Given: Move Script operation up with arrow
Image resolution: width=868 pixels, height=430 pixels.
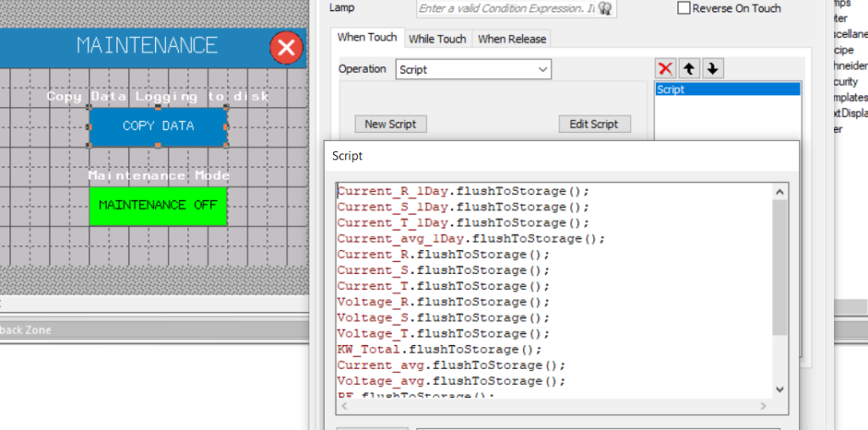Looking at the screenshot, I should click(x=690, y=69).
